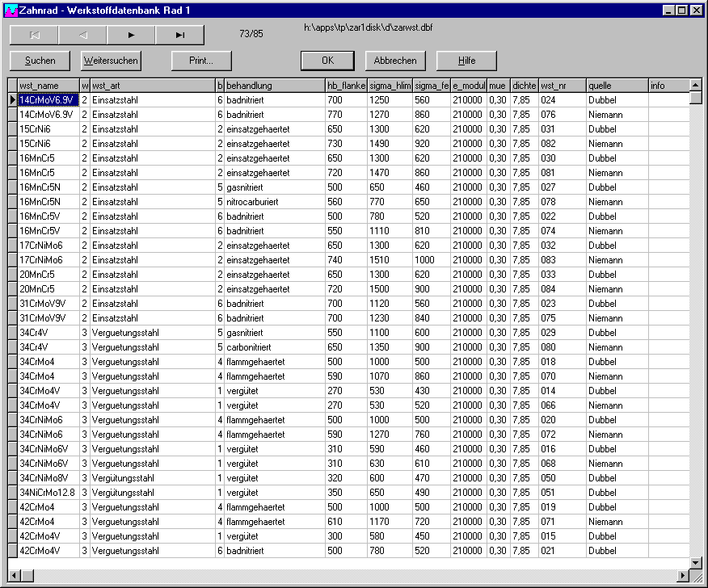Click the Suchen button

pos(40,61)
